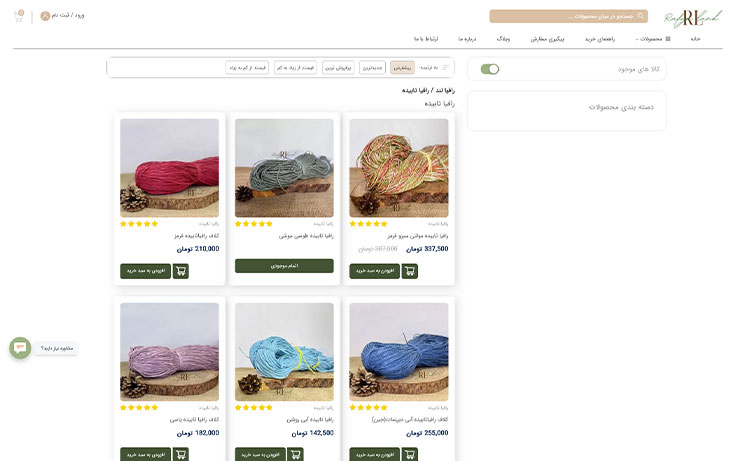Click cart icon for the denim blue raffia

pyautogui.click(x=409, y=454)
